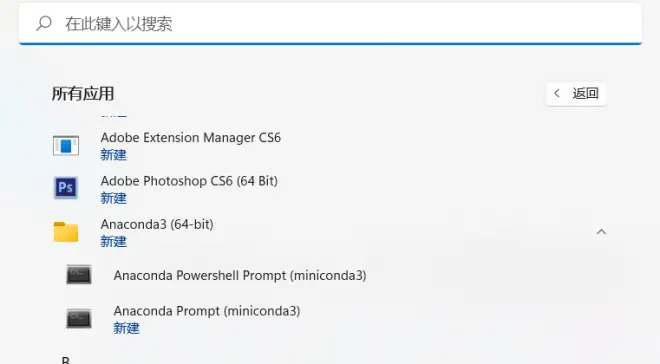The width and height of the screenshot is (660, 364).
Task: Select Anaconda3 (64-bit) folder entry
Action: point(330,232)
